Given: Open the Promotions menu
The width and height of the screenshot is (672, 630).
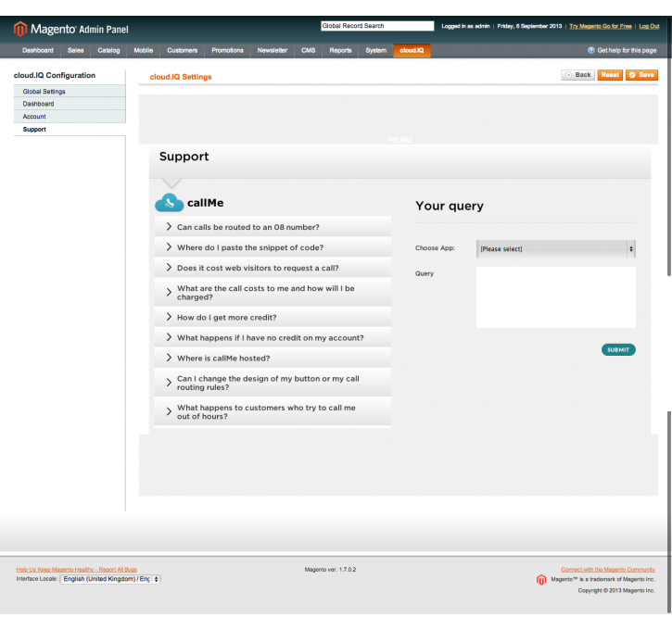Looking at the screenshot, I should point(228,51).
